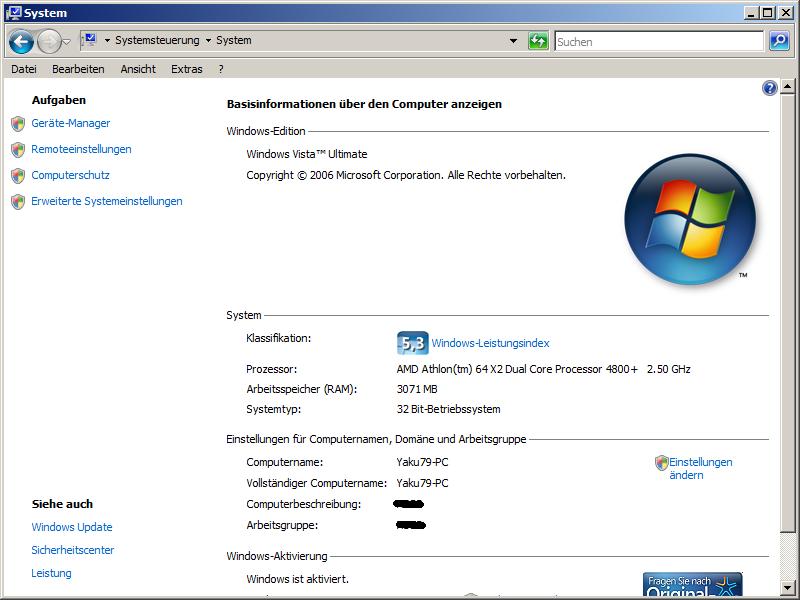
Task: Open the Windows-Leistungsindex link
Action: tap(490, 343)
